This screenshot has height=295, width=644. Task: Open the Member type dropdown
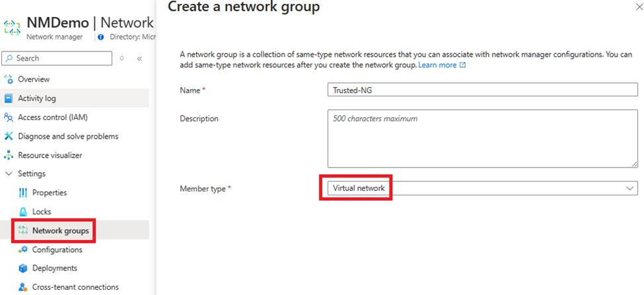(482, 189)
